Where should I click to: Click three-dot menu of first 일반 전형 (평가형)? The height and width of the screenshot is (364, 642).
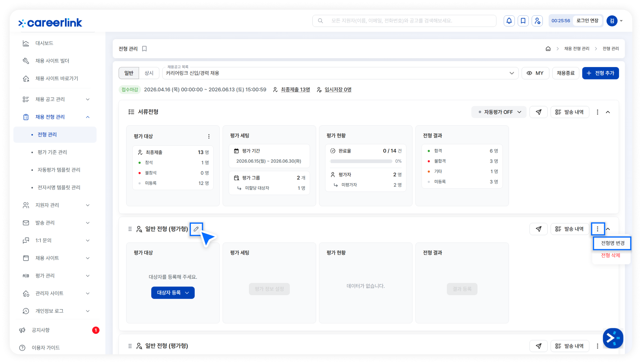[x=598, y=229]
